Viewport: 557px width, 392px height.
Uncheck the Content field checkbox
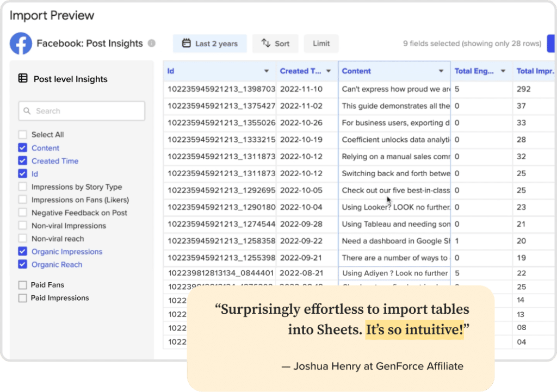tap(22, 148)
